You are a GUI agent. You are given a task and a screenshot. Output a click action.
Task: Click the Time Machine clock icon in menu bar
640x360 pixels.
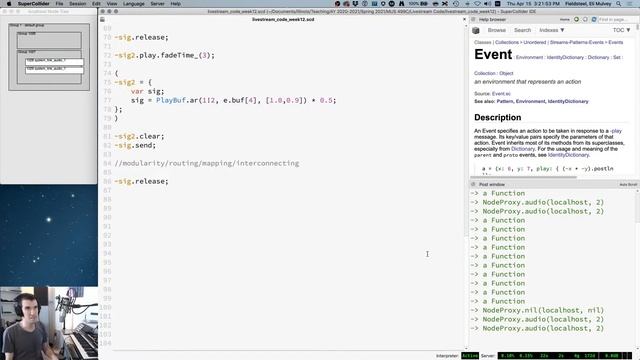tap(456, 4)
